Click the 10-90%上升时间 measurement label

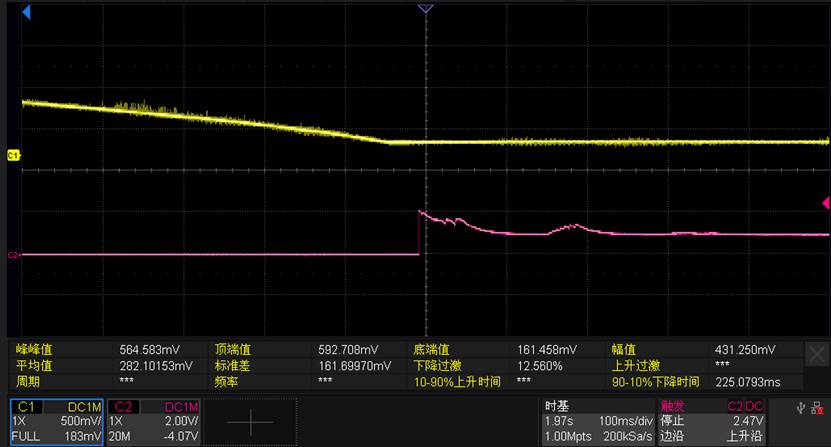(x=457, y=382)
